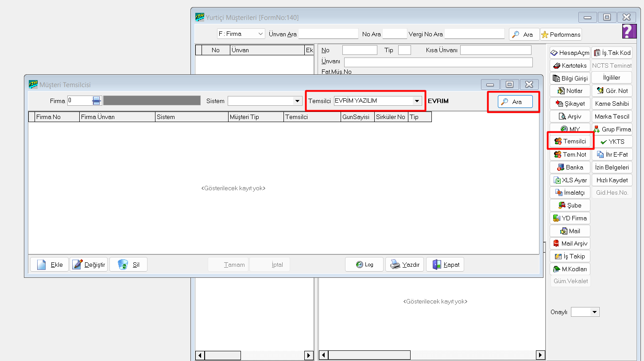Sort by Firma Ünvan column header
Viewport: 644px width, 361px height.
pyautogui.click(x=117, y=117)
